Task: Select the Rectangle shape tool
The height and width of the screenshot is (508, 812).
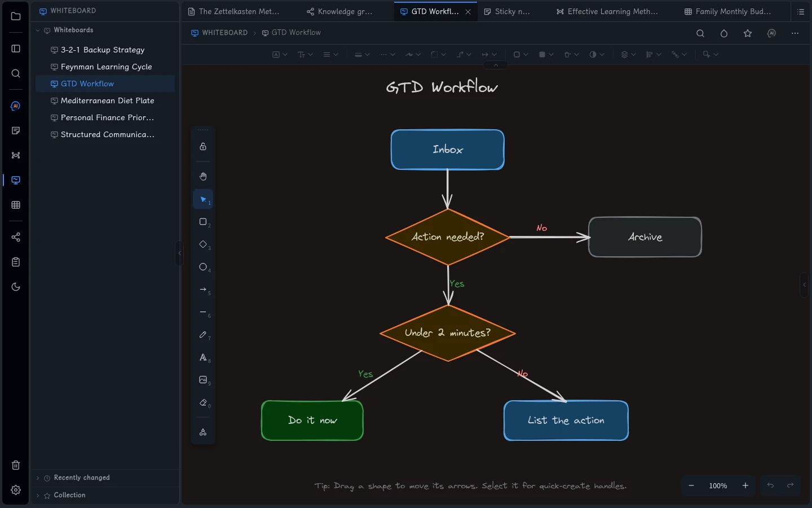Action: point(203,222)
